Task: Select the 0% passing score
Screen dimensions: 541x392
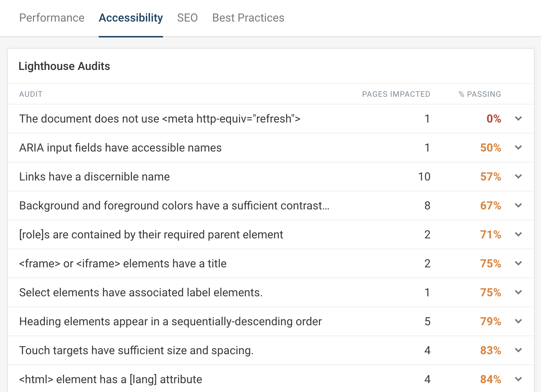Action: [x=494, y=119]
